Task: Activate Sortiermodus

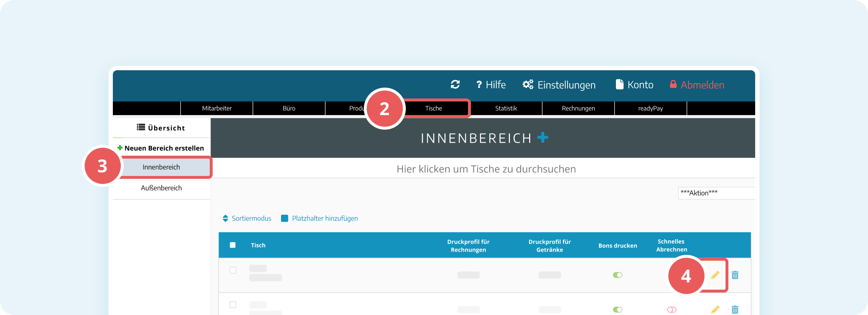Action: (x=247, y=218)
